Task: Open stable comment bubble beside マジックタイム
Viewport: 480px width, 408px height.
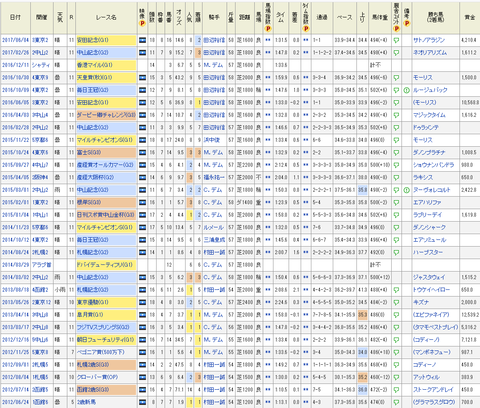Action: [396, 115]
